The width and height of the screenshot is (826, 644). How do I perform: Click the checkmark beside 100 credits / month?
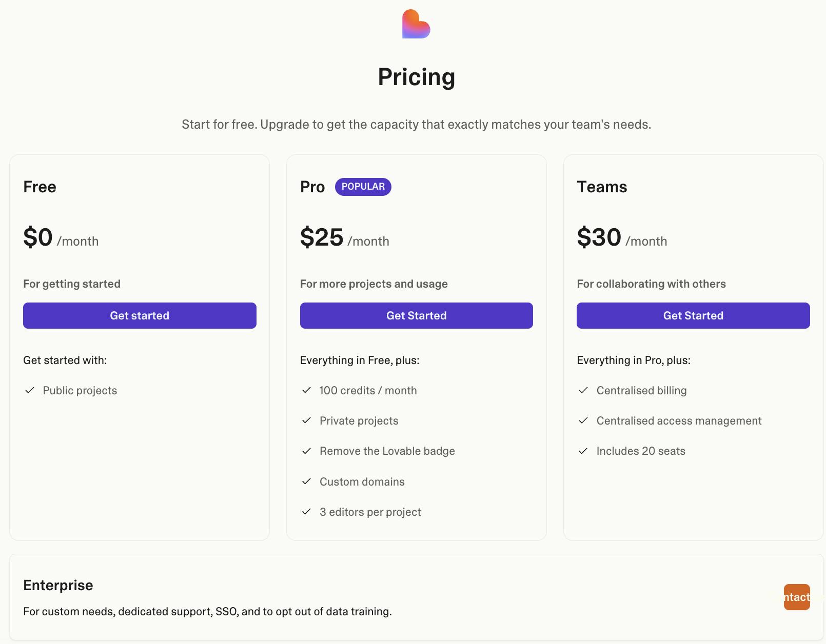pos(306,390)
